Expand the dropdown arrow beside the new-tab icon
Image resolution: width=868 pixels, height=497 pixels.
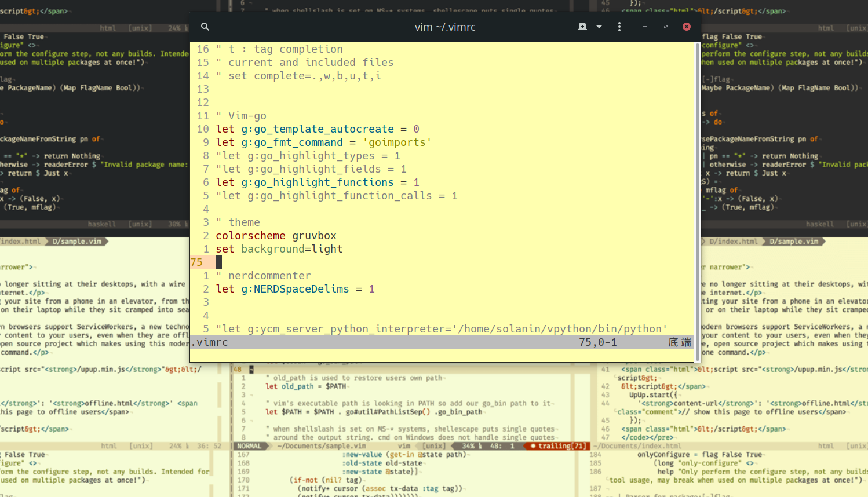(x=599, y=27)
